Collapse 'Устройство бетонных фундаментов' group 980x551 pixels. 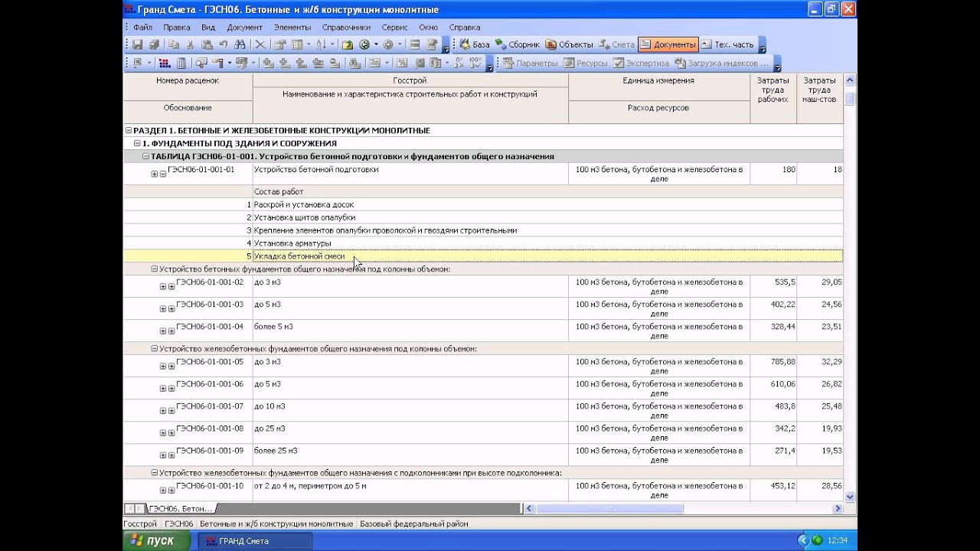tap(154, 269)
